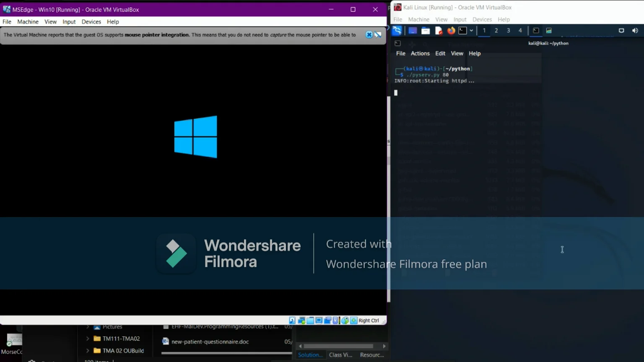Open Machine menu of Kali Linux VirtualBox window
644x362 pixels.
coord(419,20)
